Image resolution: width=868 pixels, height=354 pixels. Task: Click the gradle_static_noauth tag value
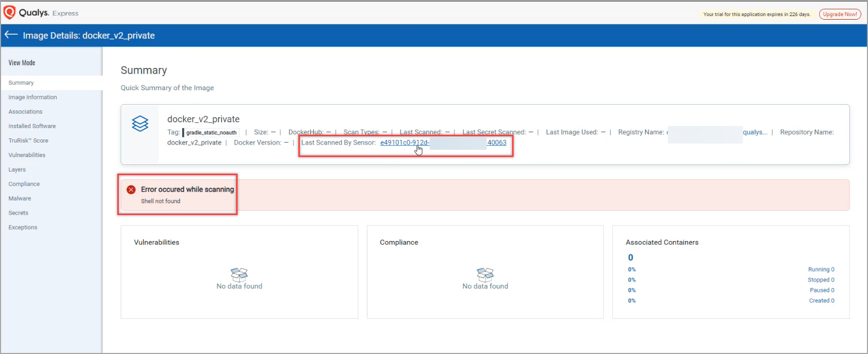click(211, 133)
